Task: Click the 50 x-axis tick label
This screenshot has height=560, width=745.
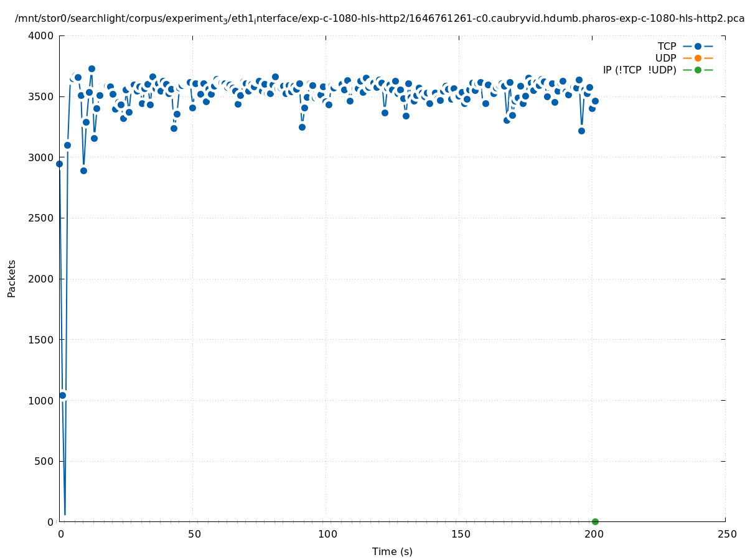Action: pos(194,534)
